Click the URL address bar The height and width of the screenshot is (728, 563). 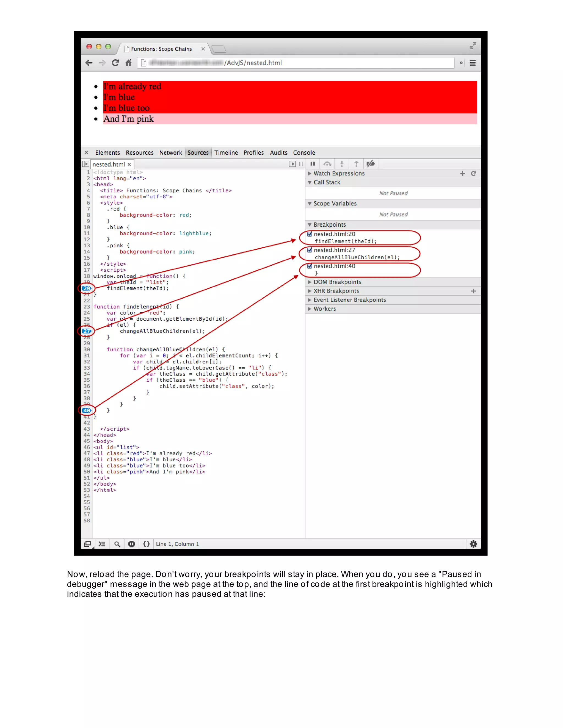pyautogui.click(x=296, y=63)
